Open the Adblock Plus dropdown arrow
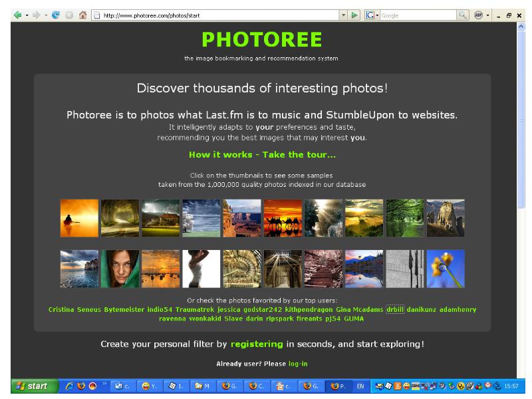The width and height of the screenshot is (532, 399). point(487,15)
